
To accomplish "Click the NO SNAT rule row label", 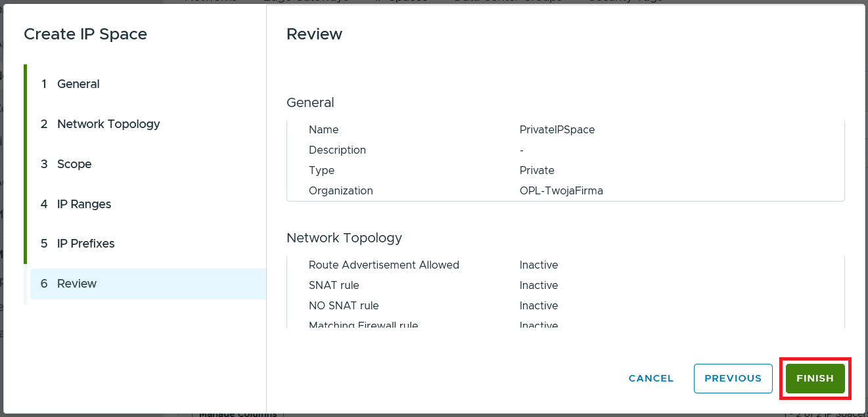I will click(x=344, y=306).
